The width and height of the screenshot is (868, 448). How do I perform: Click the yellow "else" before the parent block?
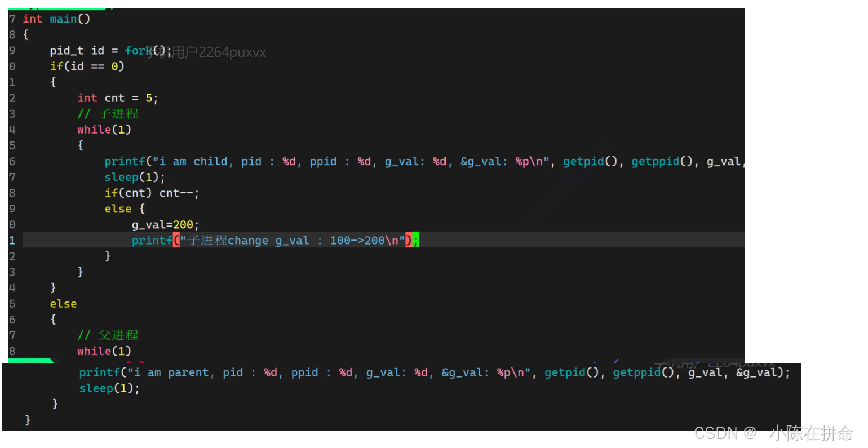click(x=63, y=304)
